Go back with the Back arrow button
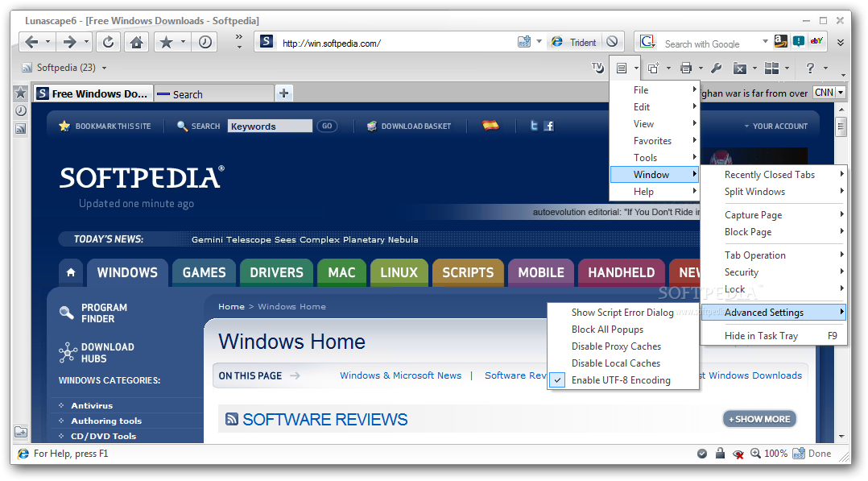 pos(31,42)
